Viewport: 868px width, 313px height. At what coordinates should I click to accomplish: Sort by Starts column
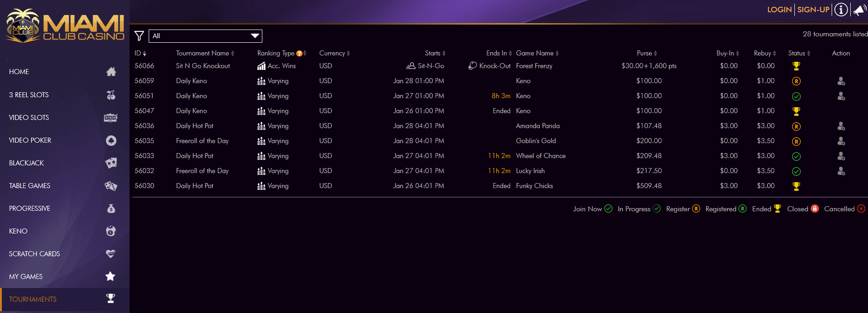[x=435, y=53]
